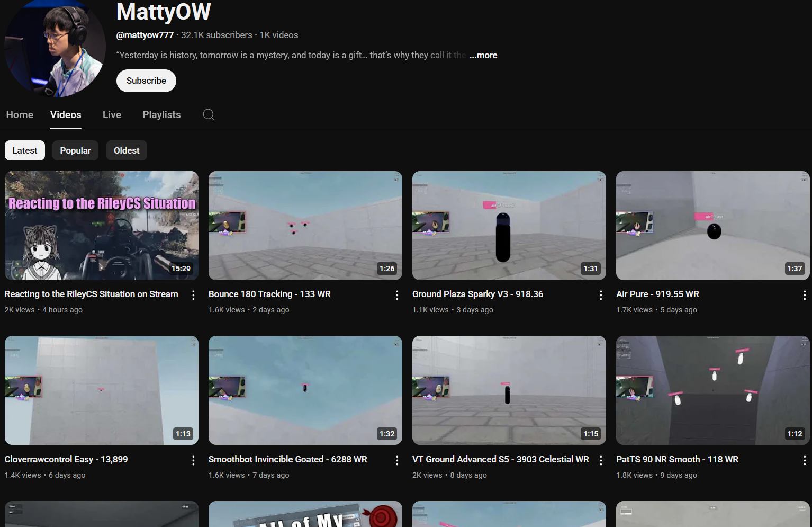Open Reacting to the RileyCS Situation on Stream title
The height and width of the screenshot is (527, 812).
[92, 294]
